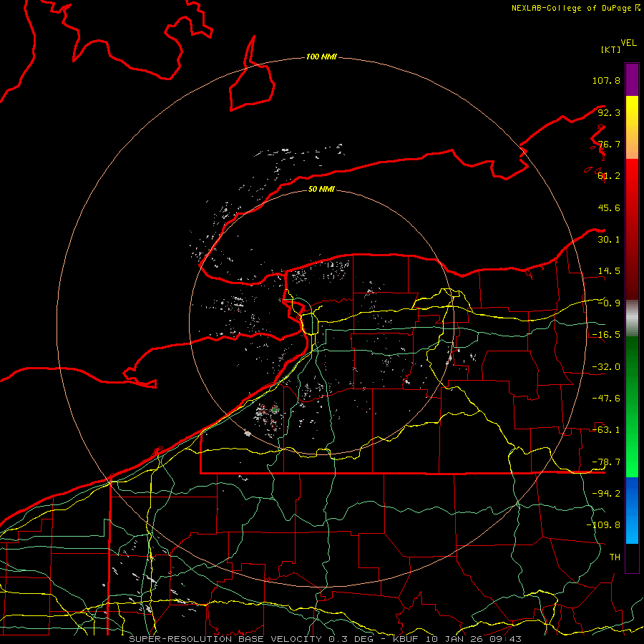Click the Super-Resolution Base Velocity caption
The image size is (644, 644).
click(x=326, y=639)
